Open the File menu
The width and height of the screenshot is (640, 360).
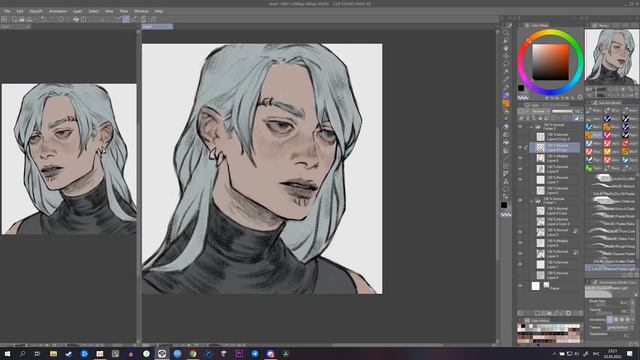(x=7, y=11)
